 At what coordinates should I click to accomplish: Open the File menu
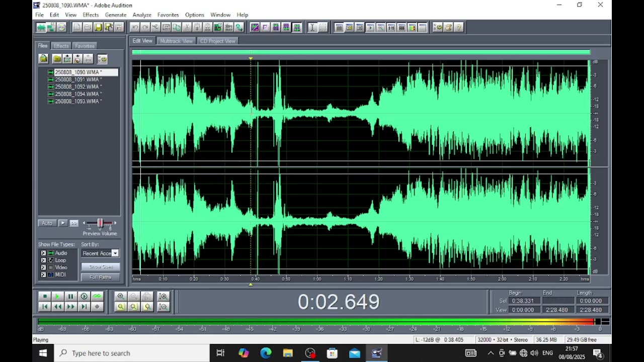pyautogui.click(x=39, y=15)
